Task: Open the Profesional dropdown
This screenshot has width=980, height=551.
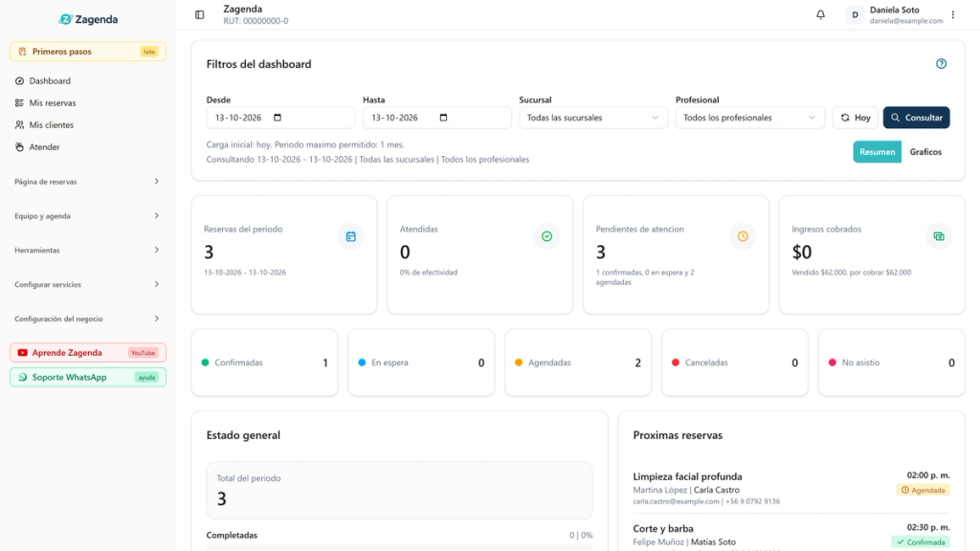Action: point(749,118)
